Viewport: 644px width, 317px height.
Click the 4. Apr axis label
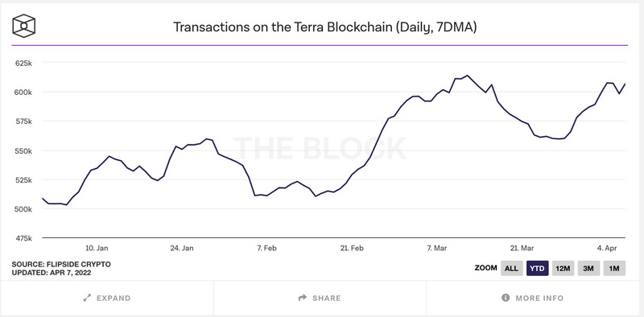pyautogui.click(x=607, y=248)
